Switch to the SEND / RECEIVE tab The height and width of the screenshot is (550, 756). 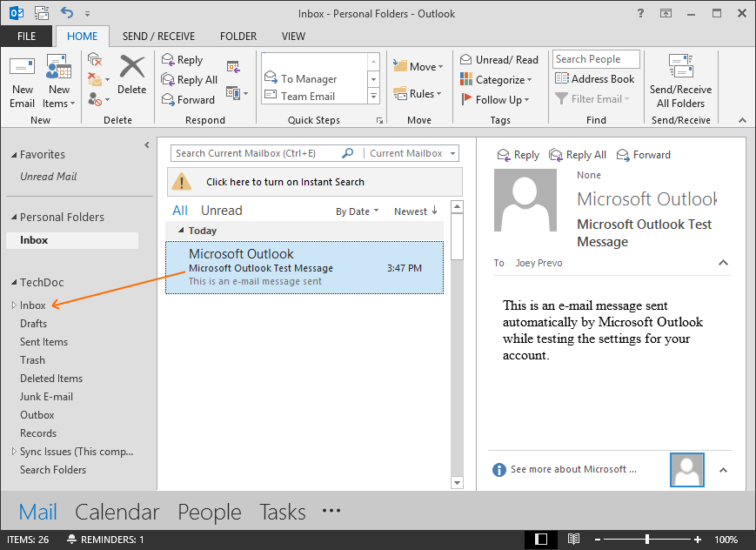point(158,37)
